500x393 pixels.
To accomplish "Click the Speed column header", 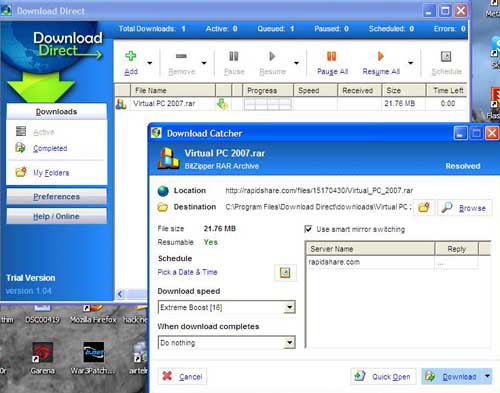I will tap(315, 90).
